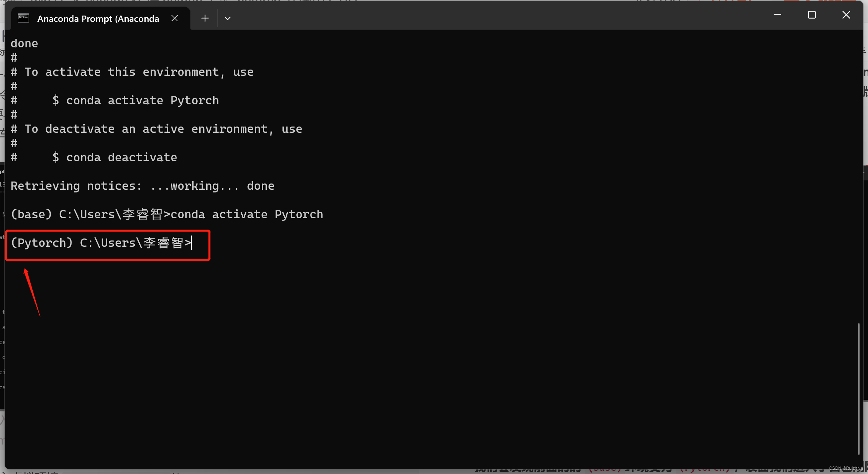Close the Anaconda Prompt tab
Screen dimensions: 868x474
tap(174, 18)
